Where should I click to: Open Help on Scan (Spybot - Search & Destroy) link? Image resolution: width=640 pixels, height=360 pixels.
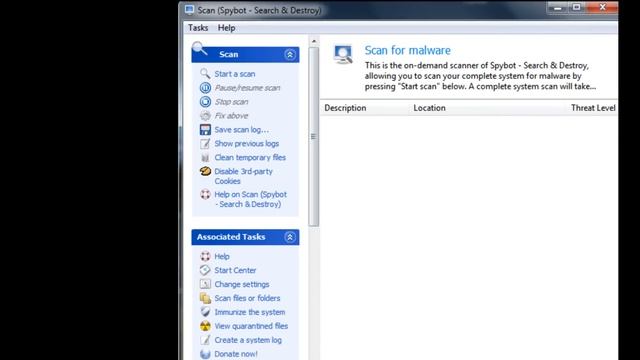click(x=251, y=199)
